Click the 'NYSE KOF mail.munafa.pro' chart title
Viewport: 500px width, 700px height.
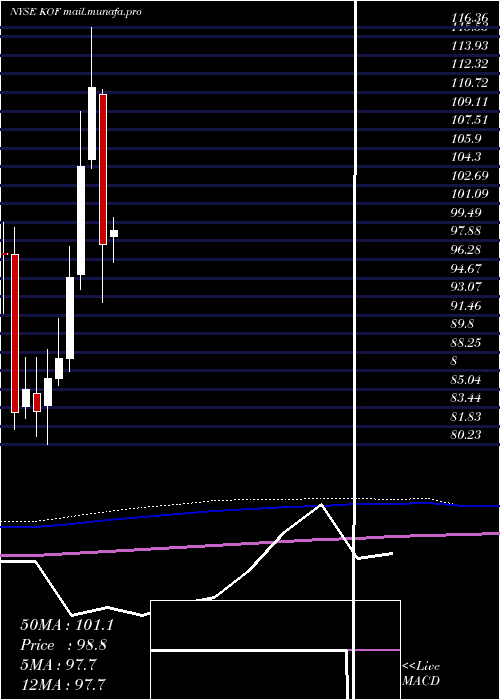tap(76, 12)
